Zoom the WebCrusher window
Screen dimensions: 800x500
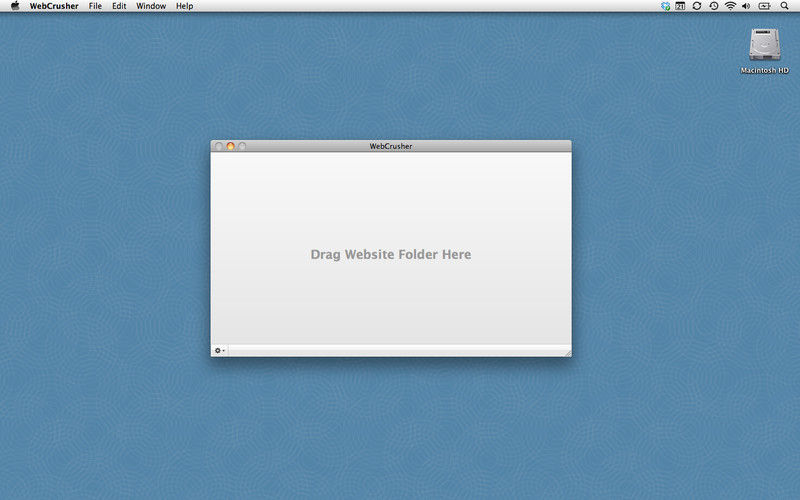(x=242, y=146)
